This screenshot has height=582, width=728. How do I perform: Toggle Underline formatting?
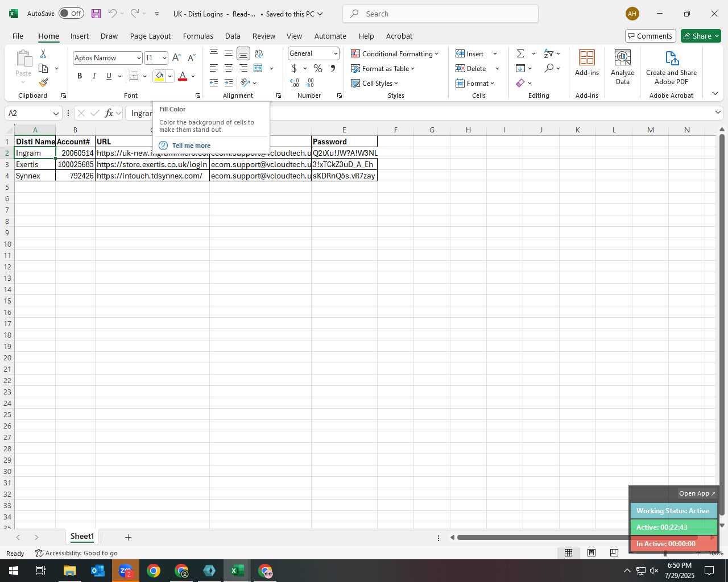point(109,76)
